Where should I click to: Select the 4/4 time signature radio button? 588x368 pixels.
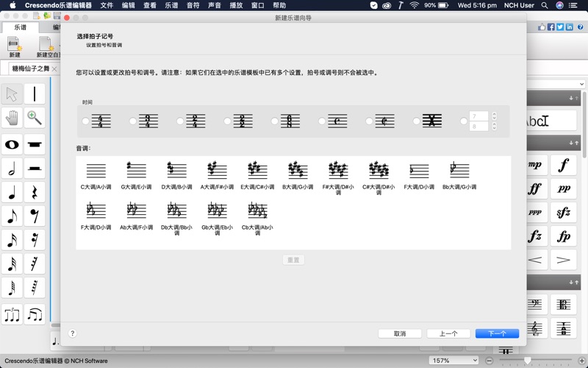coord(86,121)
